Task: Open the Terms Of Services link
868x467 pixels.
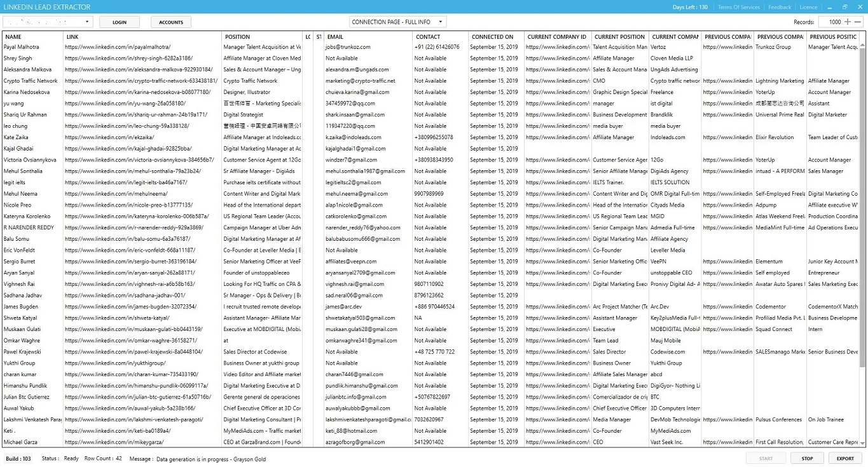Action: point(738,7)
